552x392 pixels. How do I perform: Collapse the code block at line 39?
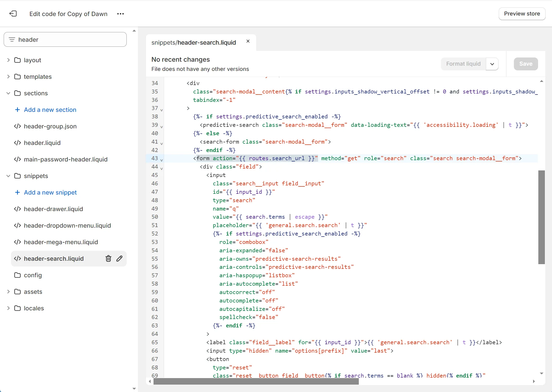[x=161, y=127]
